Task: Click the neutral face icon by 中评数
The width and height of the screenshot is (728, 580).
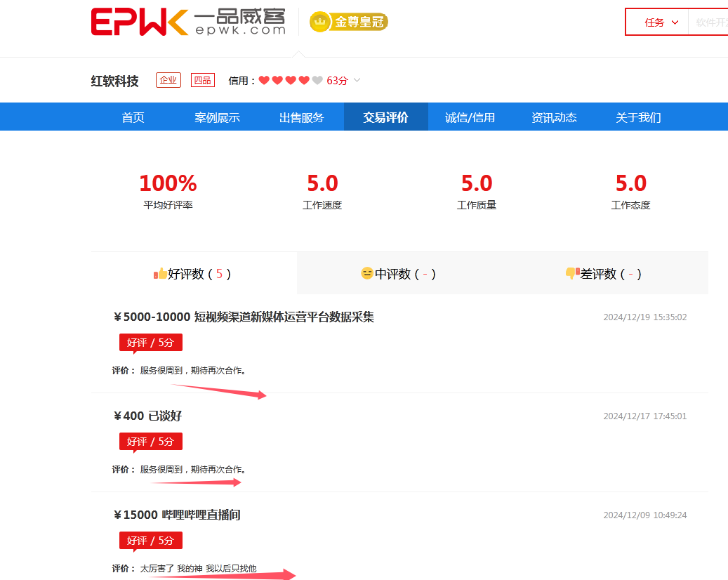Action: pyautogui.click(x=367, y=273)
